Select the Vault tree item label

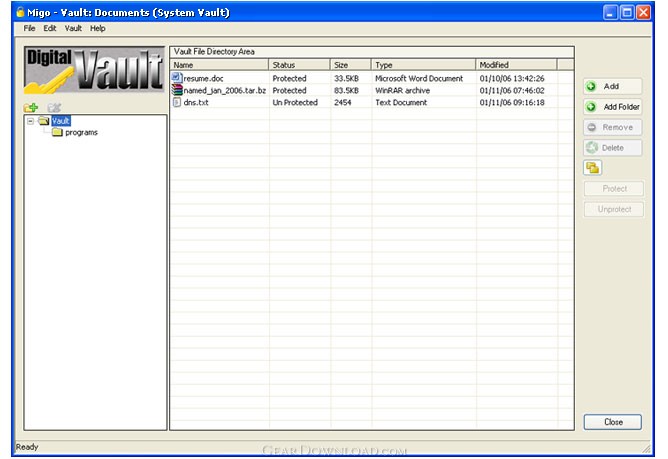60,121
